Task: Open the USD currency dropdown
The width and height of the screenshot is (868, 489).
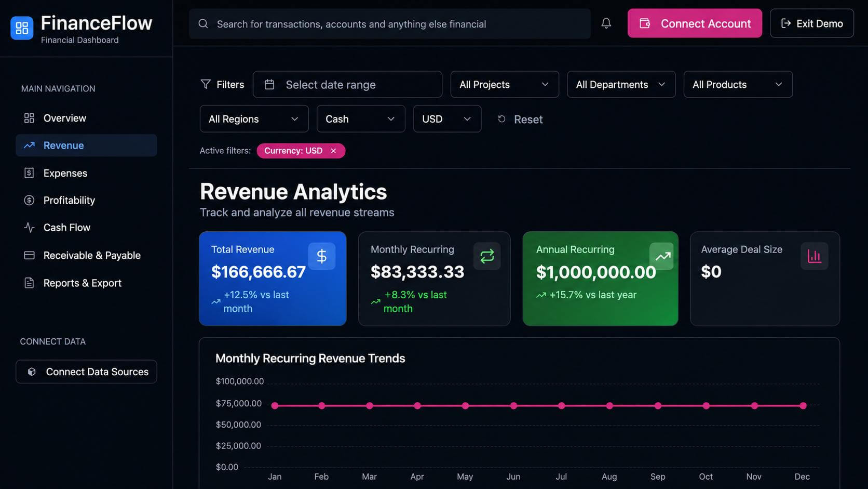Action: click(x=447, y=119)
